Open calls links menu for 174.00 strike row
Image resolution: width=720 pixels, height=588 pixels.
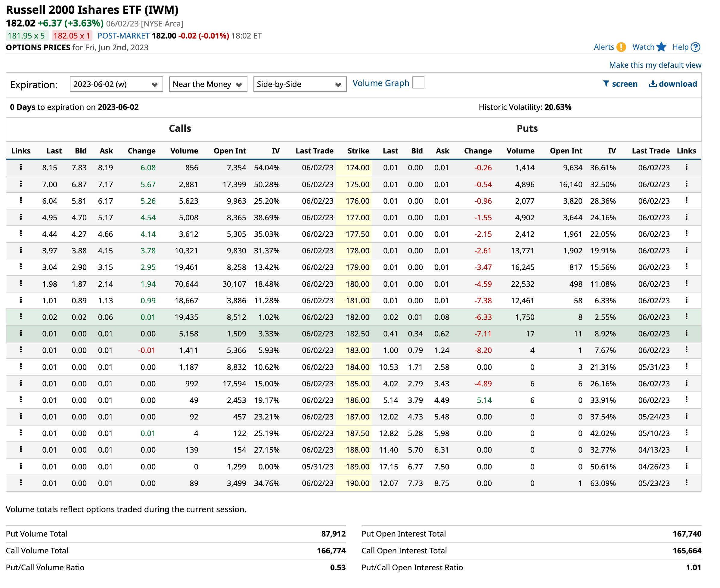point(21,167)
